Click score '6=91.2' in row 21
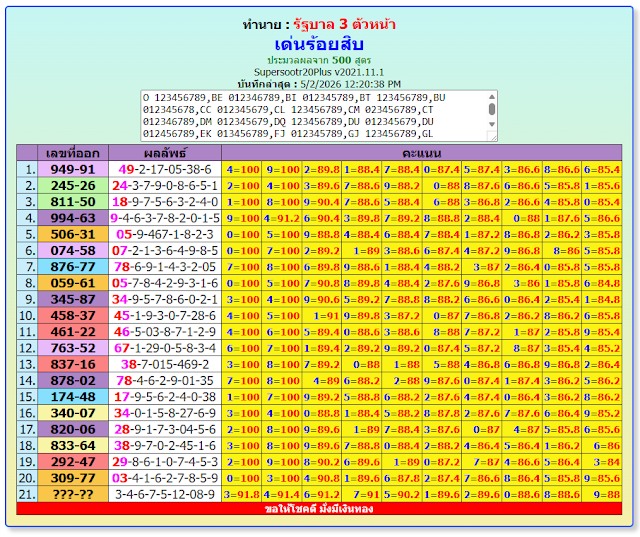The image size is (640, 537). 322,494
